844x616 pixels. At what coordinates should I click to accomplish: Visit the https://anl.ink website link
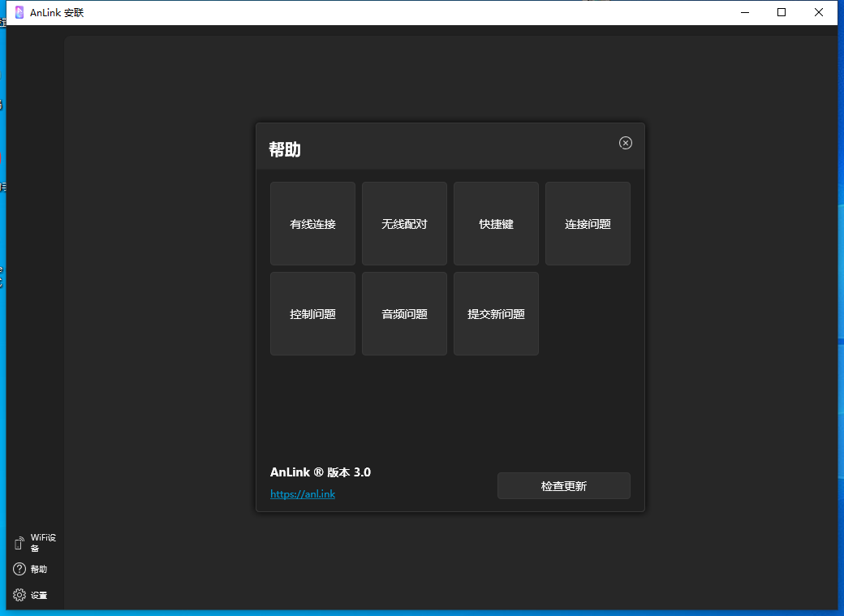click(x=303, y=493)
